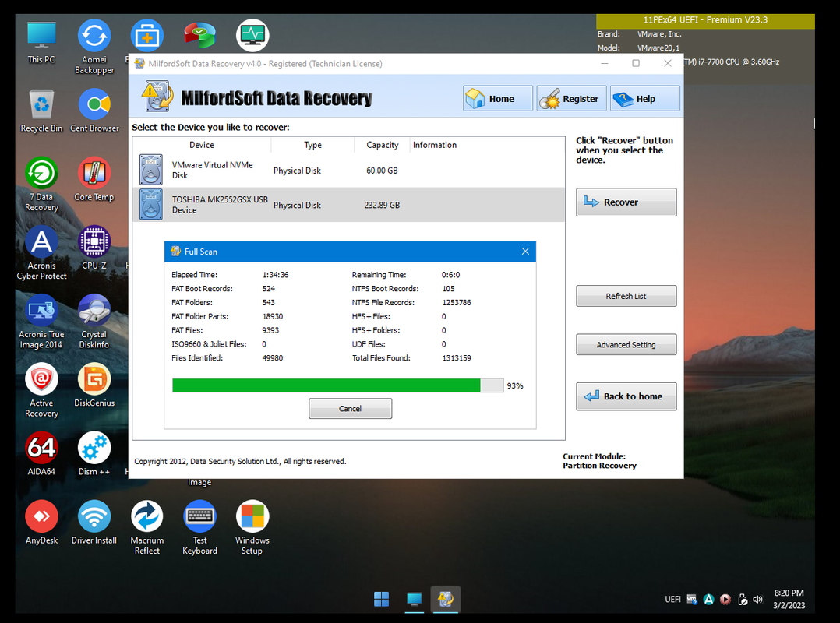This screenshot has height=623, width=840.
Task: Select TOSHIBA MK2552GSX USB Device row
Action: pos(349,205)
